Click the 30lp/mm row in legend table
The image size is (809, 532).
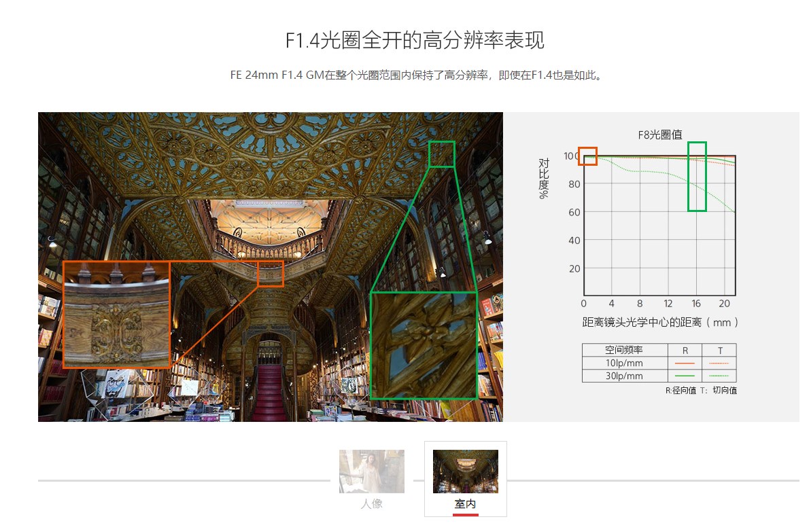point(623,376)
